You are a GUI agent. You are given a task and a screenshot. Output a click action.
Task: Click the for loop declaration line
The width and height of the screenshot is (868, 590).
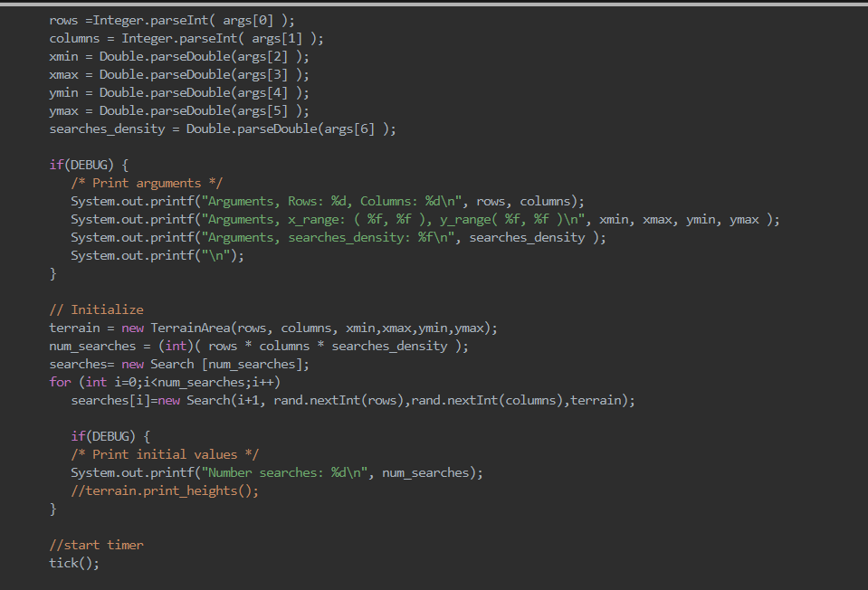tap(163, 381)
